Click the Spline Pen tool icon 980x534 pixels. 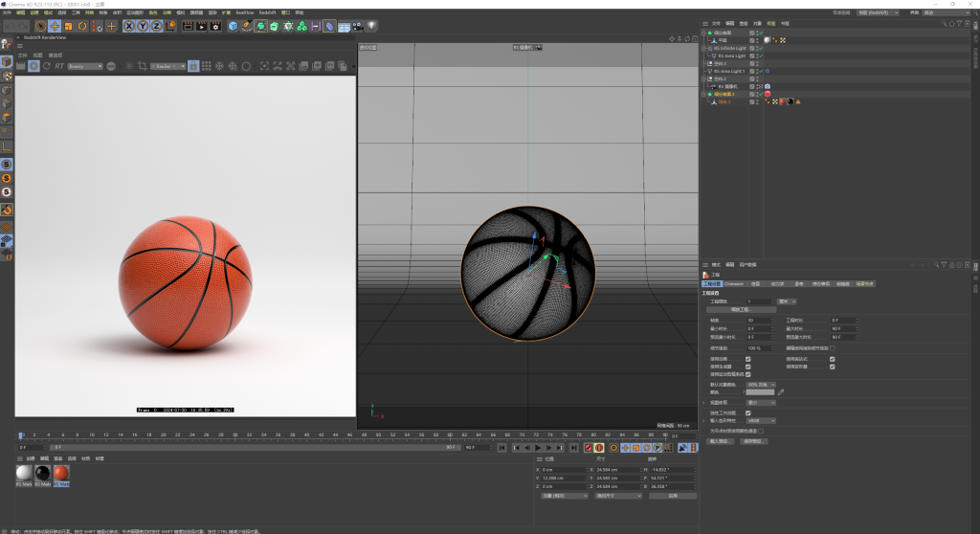(246, 26)
